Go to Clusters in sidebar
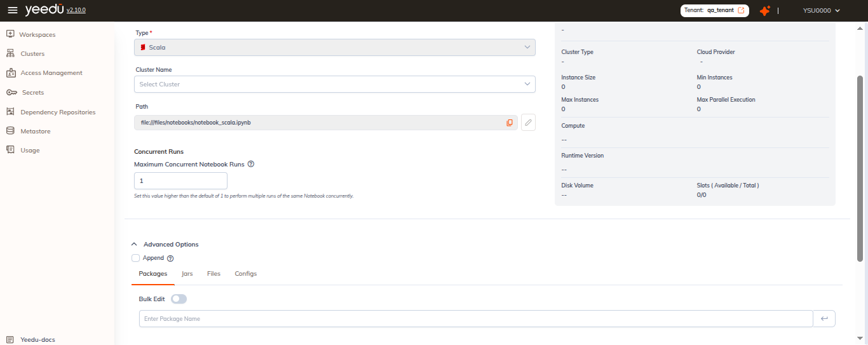Image resolution: width=868 pixels, height=345 pixels. (32, 53)
